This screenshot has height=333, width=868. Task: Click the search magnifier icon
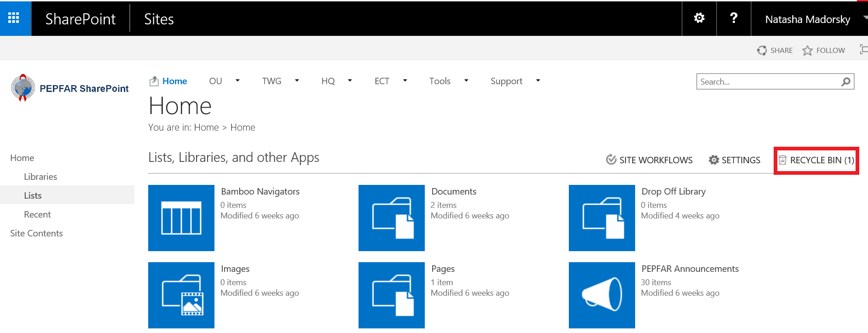tap(846, 81)
